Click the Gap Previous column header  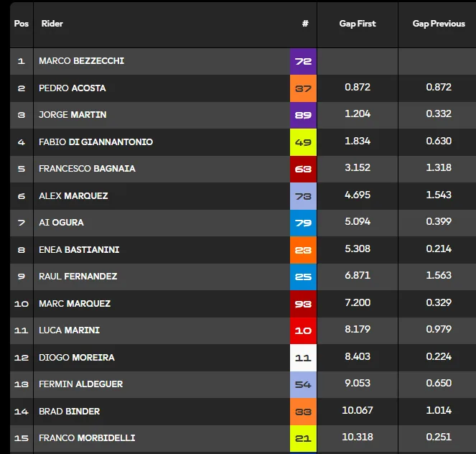tap(439, 24)
